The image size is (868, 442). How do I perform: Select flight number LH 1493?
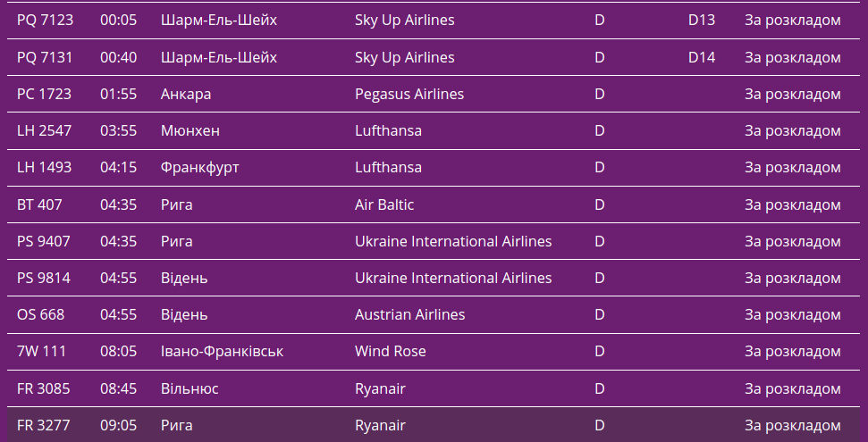click(45, 167)
